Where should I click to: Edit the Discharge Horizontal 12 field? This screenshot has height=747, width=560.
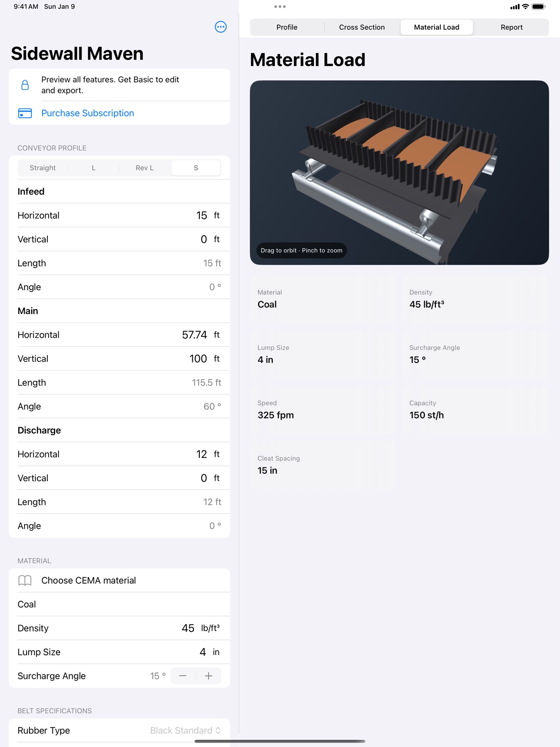tap(201, 454)
